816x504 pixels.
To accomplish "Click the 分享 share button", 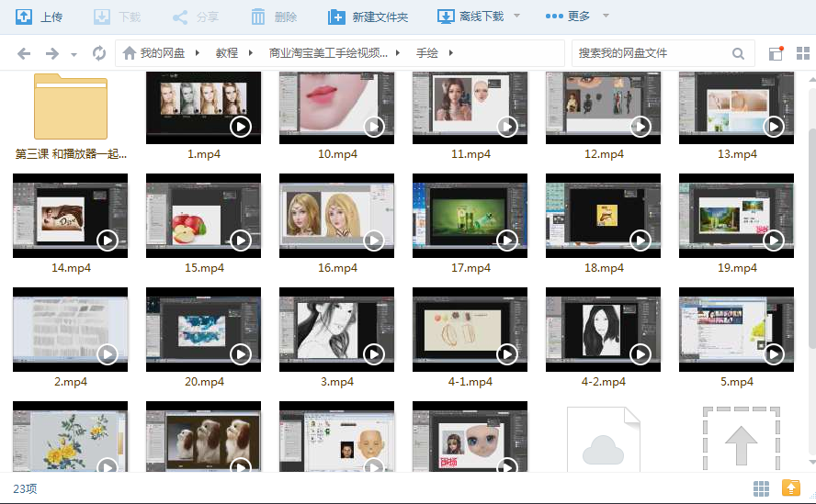I will click(195, 17).
